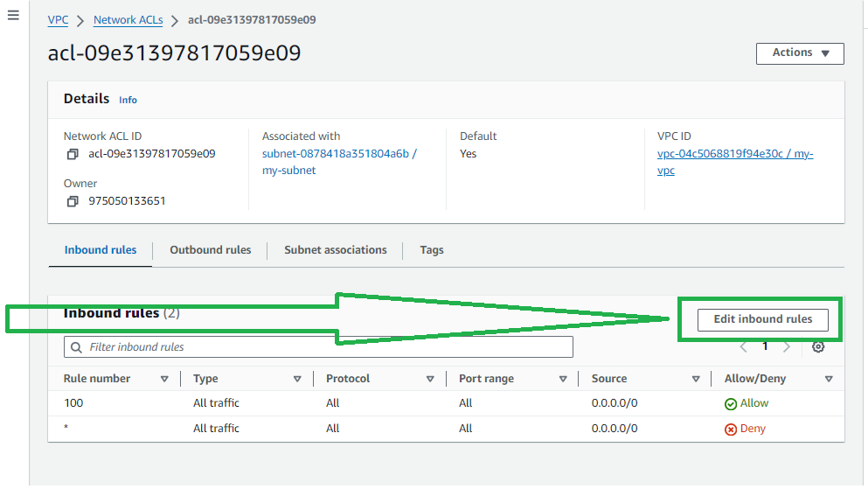The width and height of the screenshot is (868, 489).
Task: Switch to Outbound rules tab
Action: coord(211,250)
